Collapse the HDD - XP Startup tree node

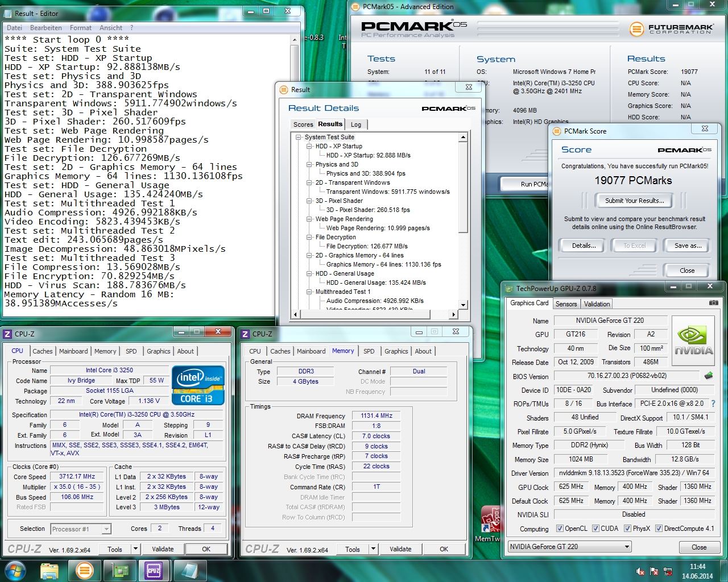point(309,146)
